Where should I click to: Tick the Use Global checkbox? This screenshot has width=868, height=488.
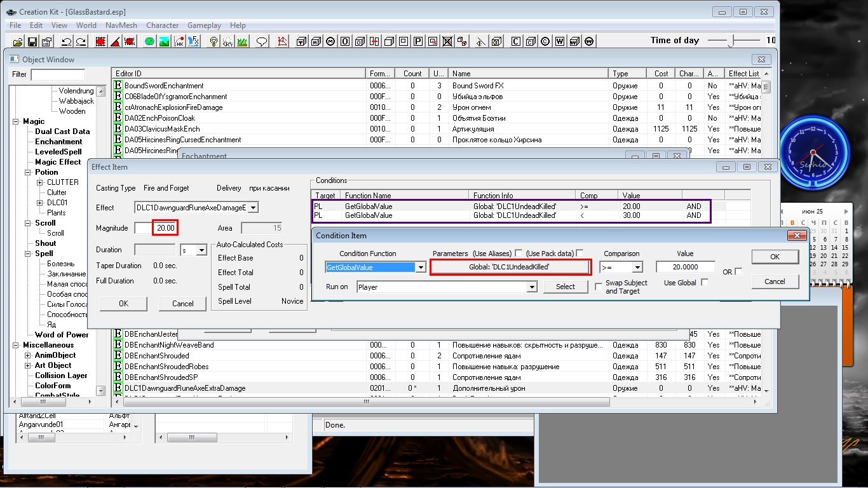point(704,283)
